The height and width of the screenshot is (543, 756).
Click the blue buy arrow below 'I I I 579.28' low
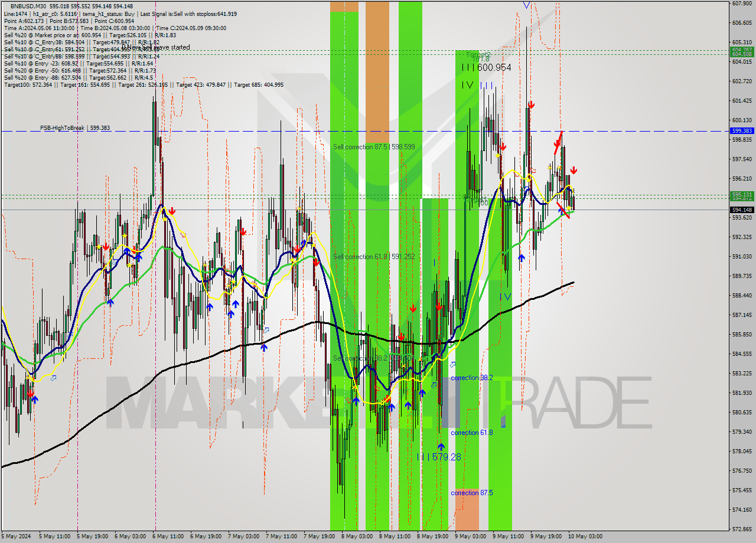pyautogui.click(x=441, y=447)
